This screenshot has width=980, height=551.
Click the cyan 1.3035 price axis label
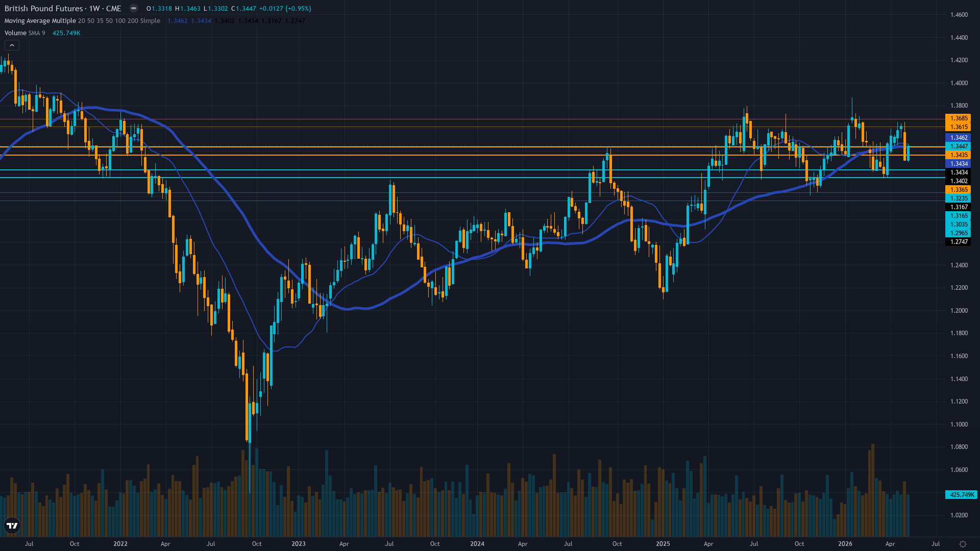click(958, 224)
